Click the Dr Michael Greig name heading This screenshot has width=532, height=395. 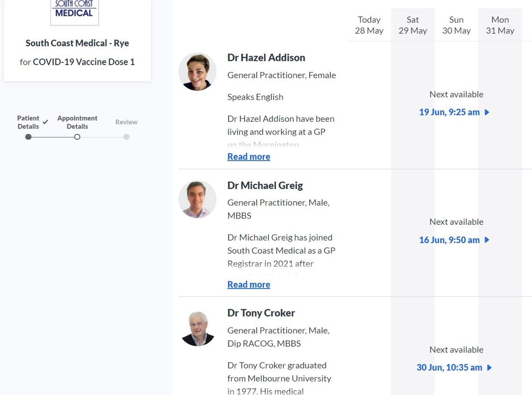[265, 186]
